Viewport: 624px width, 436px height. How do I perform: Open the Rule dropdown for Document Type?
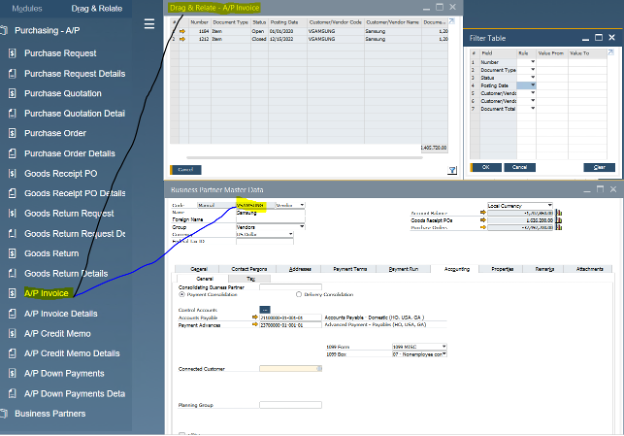532,70
